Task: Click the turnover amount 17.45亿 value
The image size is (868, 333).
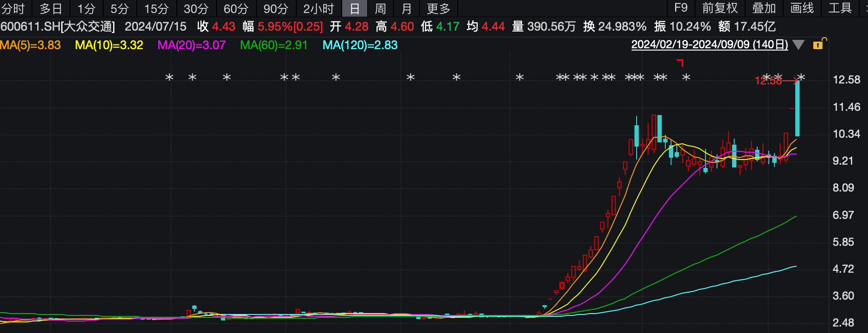Action: click(x=754, y=26)
